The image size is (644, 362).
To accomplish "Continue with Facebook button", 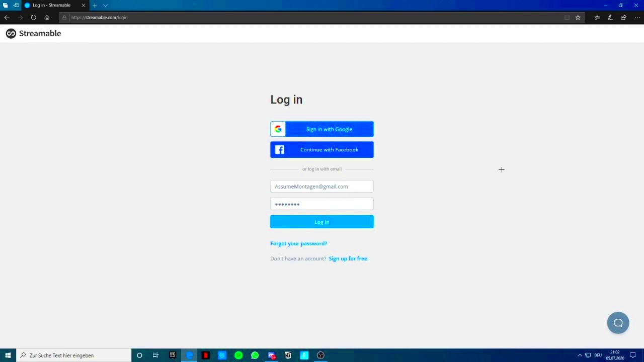I will 322,150.
